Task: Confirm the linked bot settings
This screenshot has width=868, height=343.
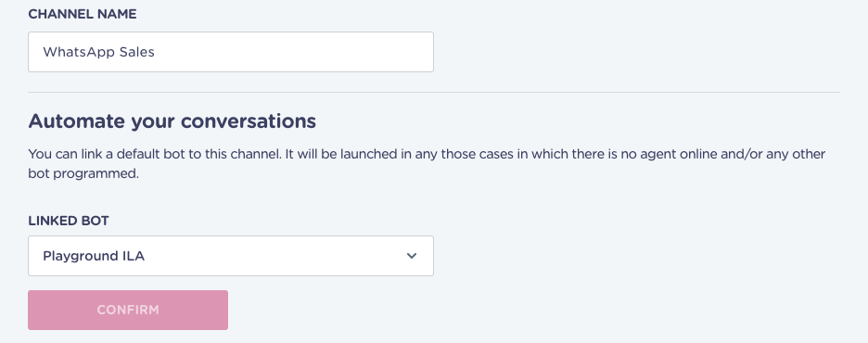Action: pos(128,310)
